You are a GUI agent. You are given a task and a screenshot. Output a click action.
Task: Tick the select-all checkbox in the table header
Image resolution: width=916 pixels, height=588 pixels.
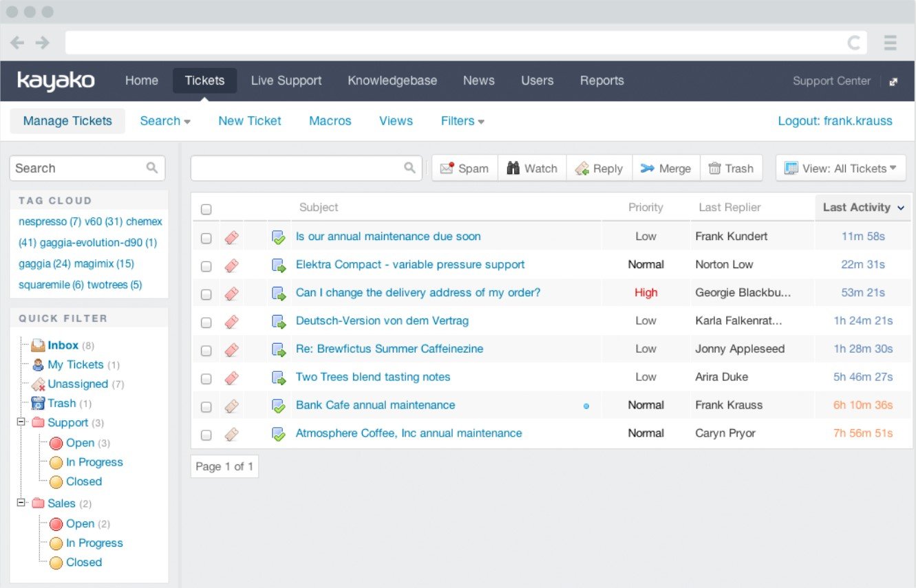pyautogui.click(x=206, y=209)
